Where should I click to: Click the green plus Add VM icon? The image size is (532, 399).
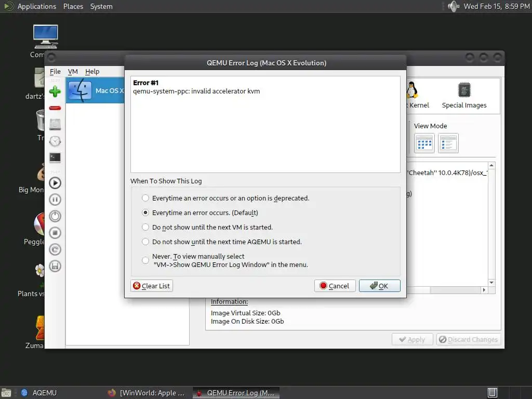click(x=55, y=91)
